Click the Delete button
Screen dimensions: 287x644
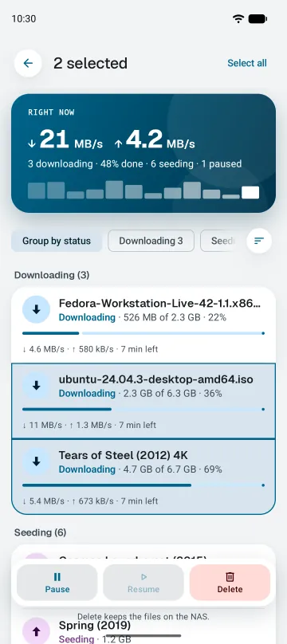(230, 583)
